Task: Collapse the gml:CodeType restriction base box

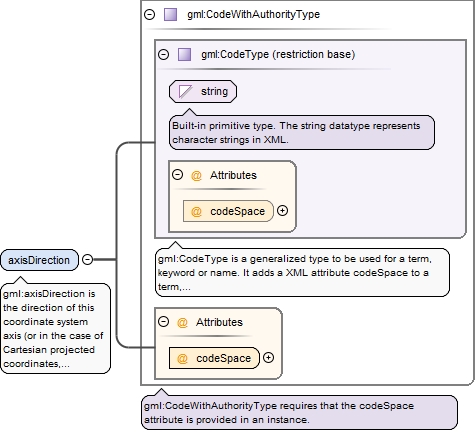Action: (x=163, y=54)
